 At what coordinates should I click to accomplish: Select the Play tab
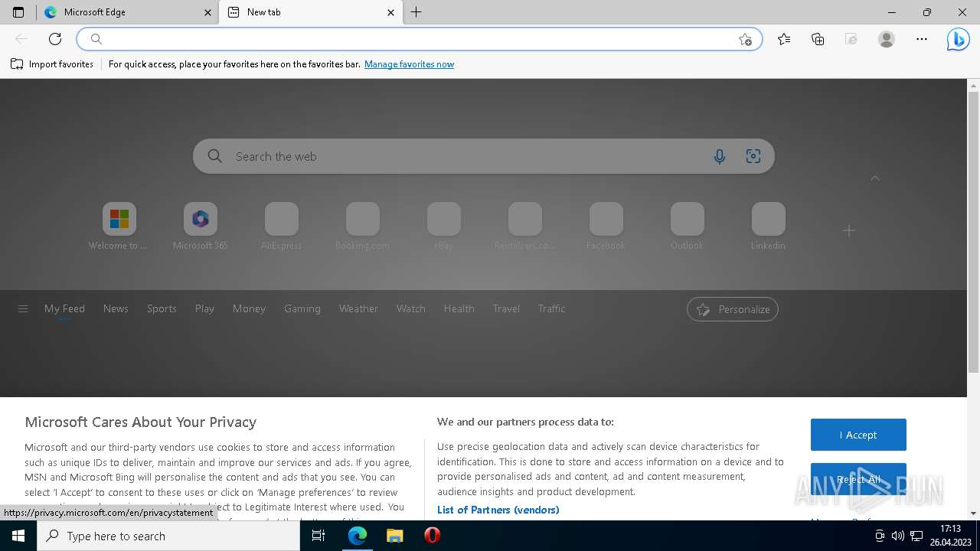(204, 308)
